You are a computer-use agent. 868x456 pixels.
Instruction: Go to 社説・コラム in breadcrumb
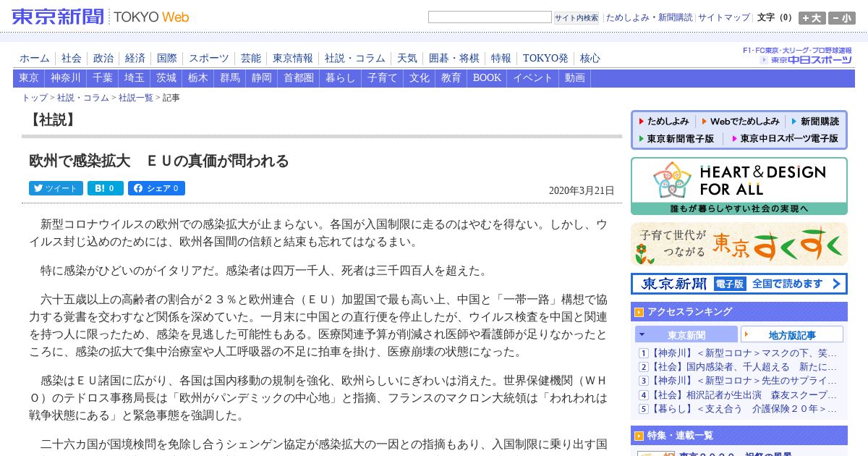click(x=83, y=98)
